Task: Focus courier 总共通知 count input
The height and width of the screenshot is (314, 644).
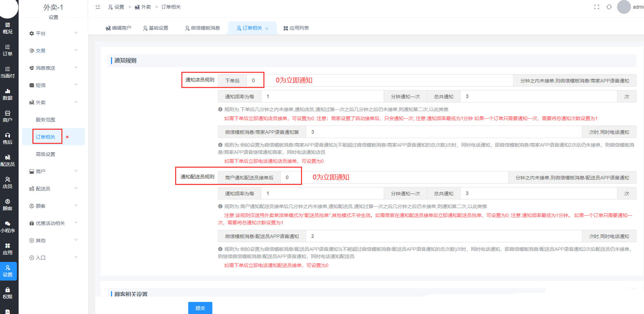Action: point(539,194)
